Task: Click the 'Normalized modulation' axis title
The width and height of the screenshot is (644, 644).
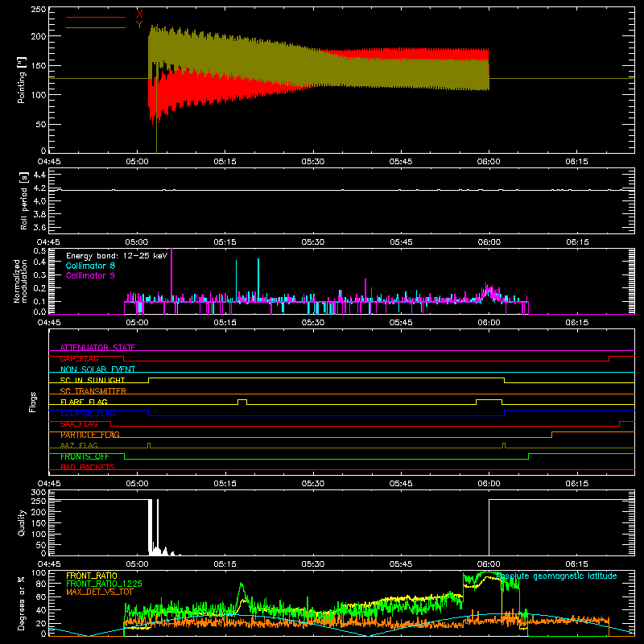Action: tap(21, 281)
